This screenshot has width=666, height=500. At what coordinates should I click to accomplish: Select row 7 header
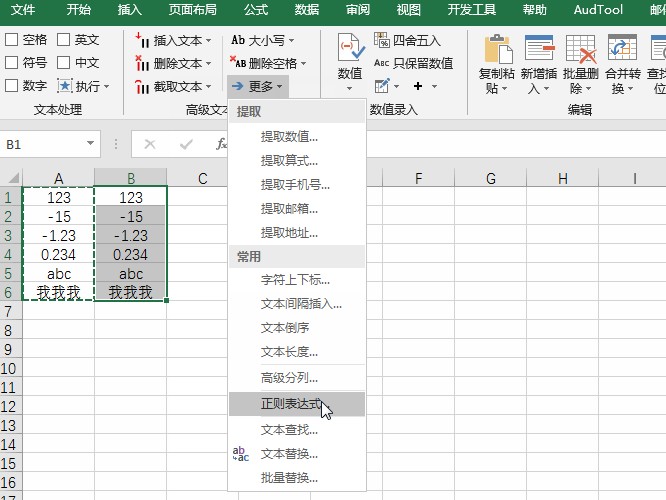(11, 312)
